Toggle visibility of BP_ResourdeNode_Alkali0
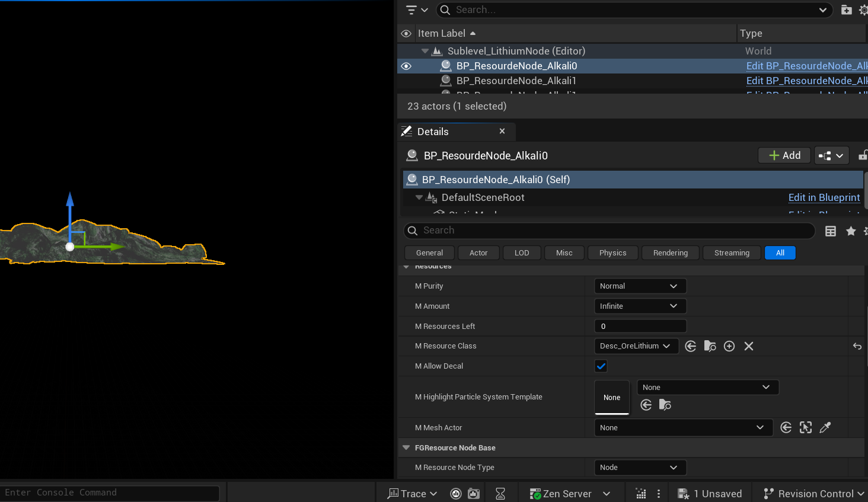868x502 pixels. coord(406,66)
